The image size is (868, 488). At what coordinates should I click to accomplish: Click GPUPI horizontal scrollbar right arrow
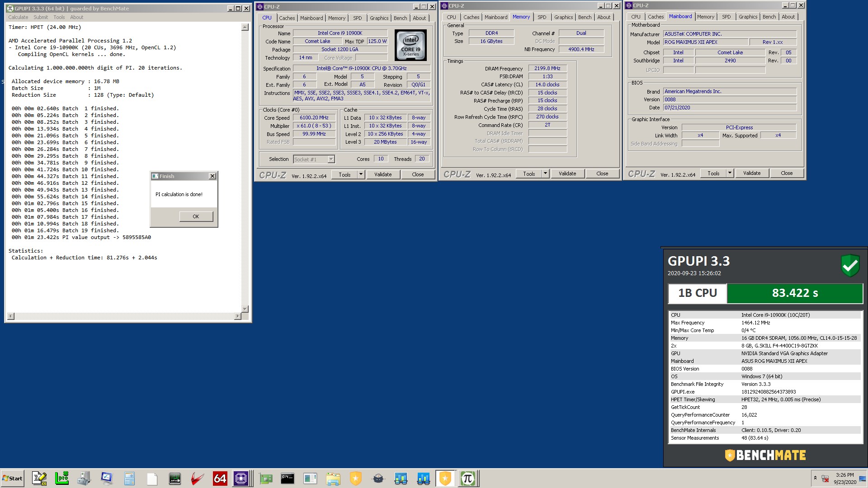tap(237, 316)
